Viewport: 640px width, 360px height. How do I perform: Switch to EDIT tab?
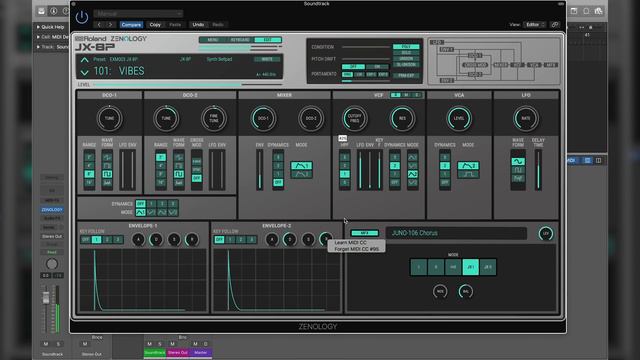[x=267, y=40]
